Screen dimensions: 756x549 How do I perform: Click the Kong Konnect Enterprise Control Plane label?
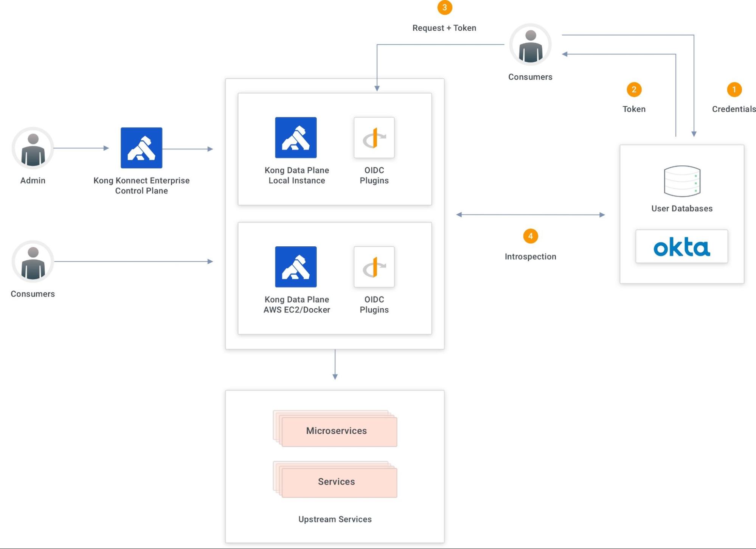point(141,185)
